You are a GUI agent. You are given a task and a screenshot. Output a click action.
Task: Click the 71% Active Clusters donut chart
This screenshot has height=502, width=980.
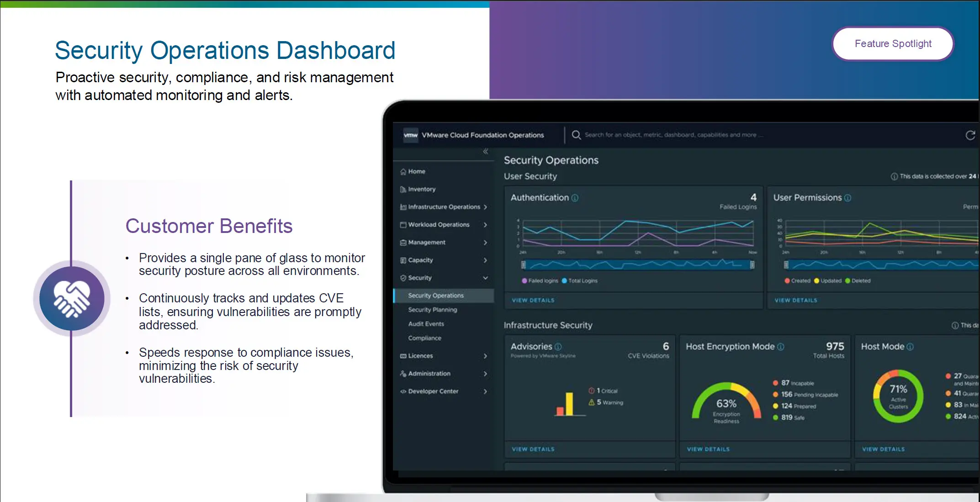pyautogui.click(x=898, y=396)
